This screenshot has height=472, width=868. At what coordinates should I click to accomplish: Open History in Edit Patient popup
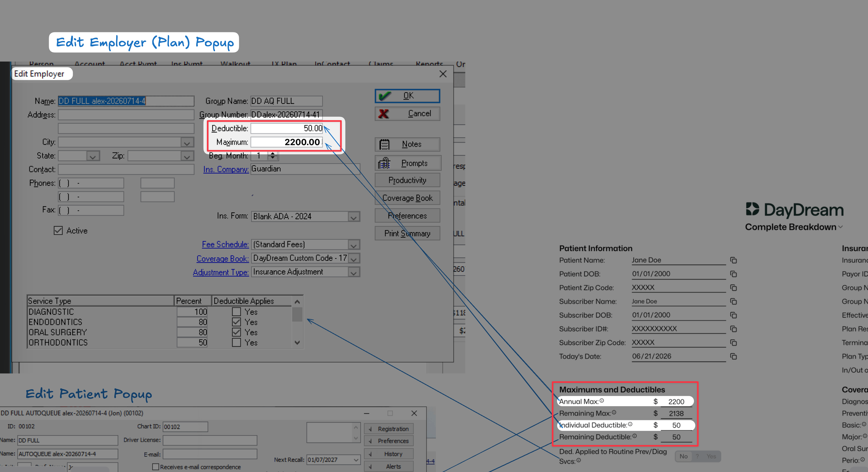pyautogui.click(x=389, y=454)
